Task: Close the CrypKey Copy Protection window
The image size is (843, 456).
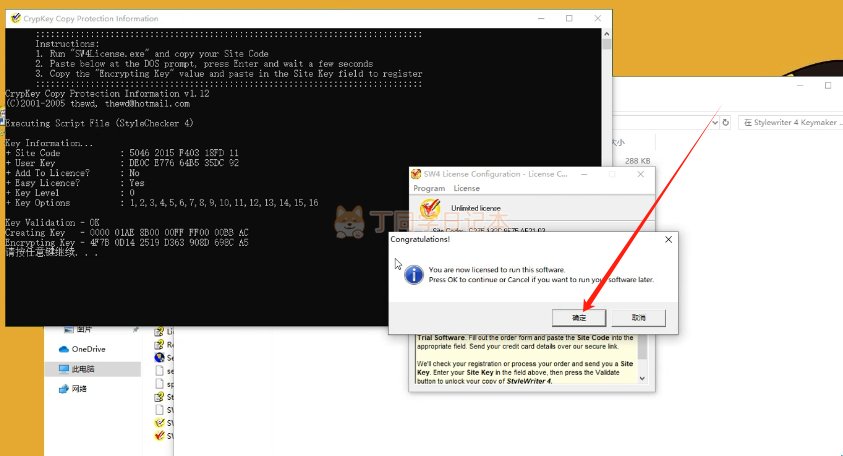Action: coord(597,18)
